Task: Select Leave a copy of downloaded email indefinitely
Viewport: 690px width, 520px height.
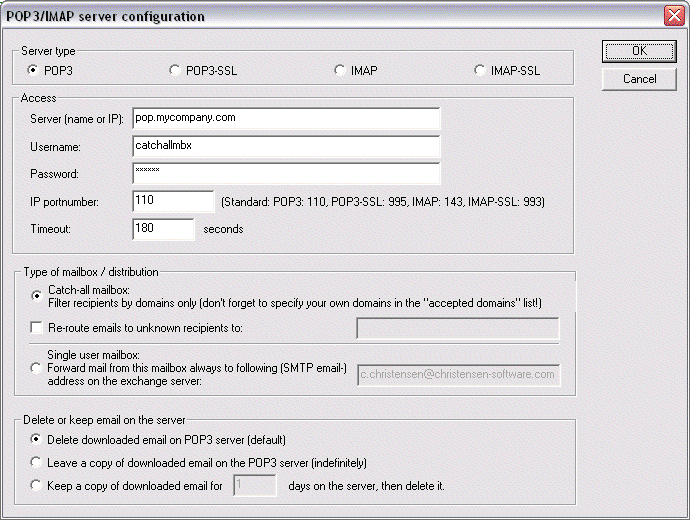Action: point(36,462)
